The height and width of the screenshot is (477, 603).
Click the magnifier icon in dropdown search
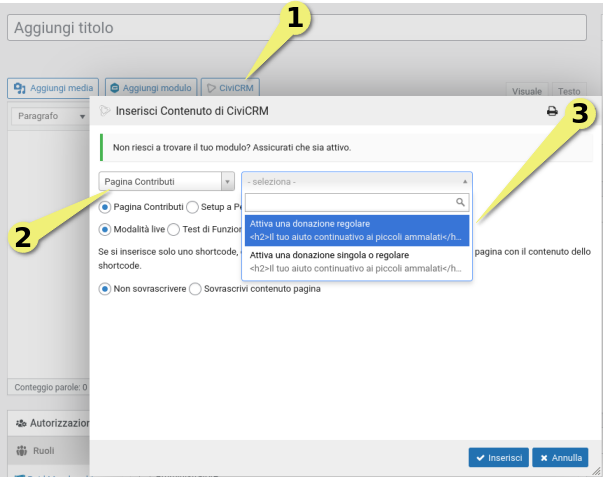click(x=460, y=202)
